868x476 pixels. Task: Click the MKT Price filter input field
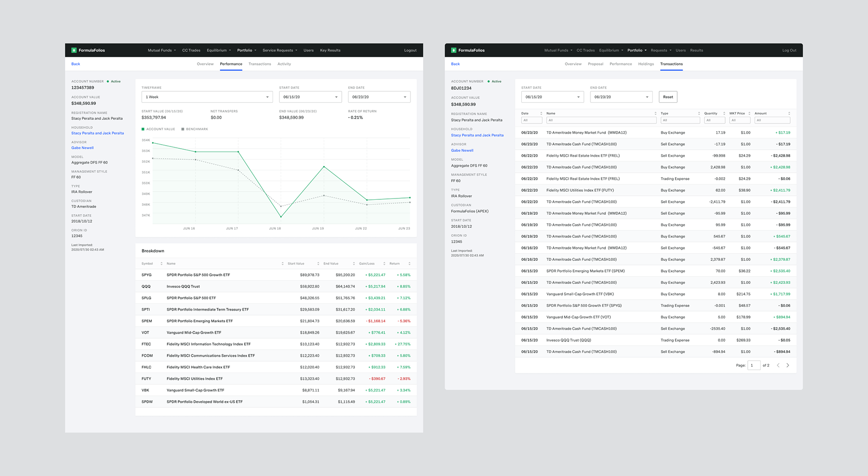(740, 120)
